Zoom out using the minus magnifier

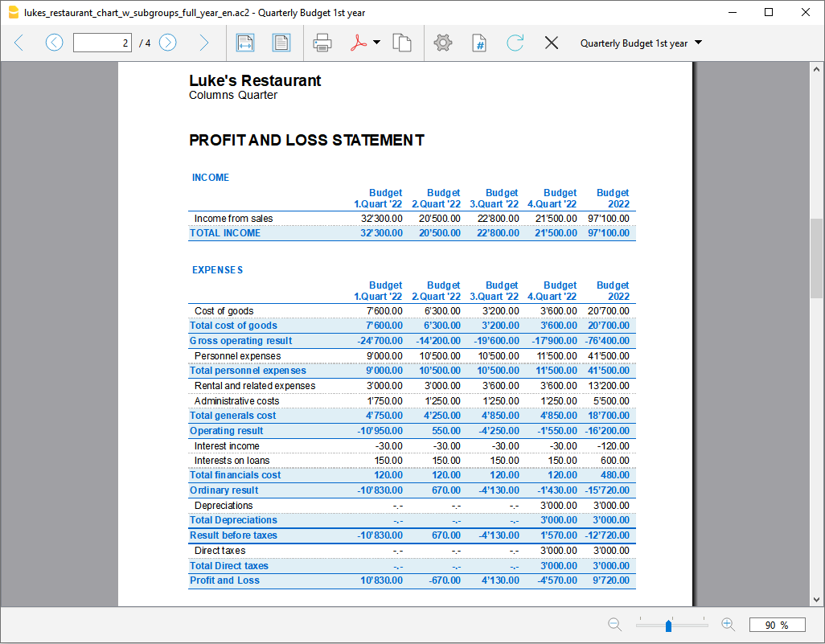(x=615, y=625)
